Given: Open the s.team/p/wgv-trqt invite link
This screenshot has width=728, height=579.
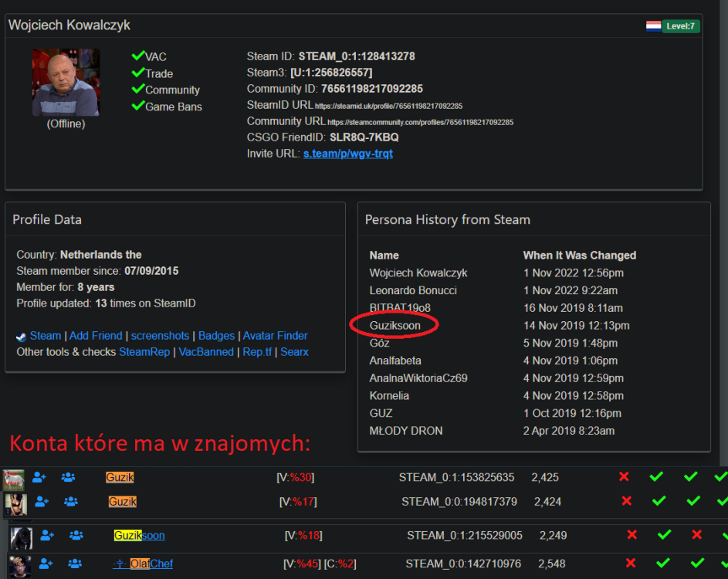Looking at the screenshot, I should (x=347, y=154).
